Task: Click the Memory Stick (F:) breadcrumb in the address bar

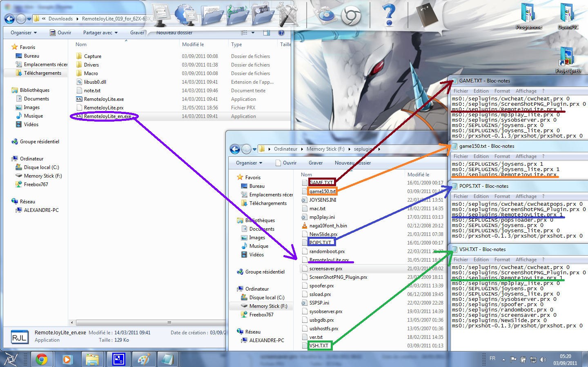Action: pos(325,149)
